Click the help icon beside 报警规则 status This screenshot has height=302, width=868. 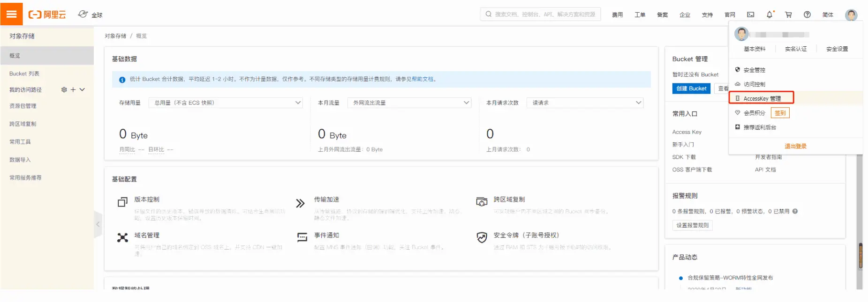tap(795, 211)
